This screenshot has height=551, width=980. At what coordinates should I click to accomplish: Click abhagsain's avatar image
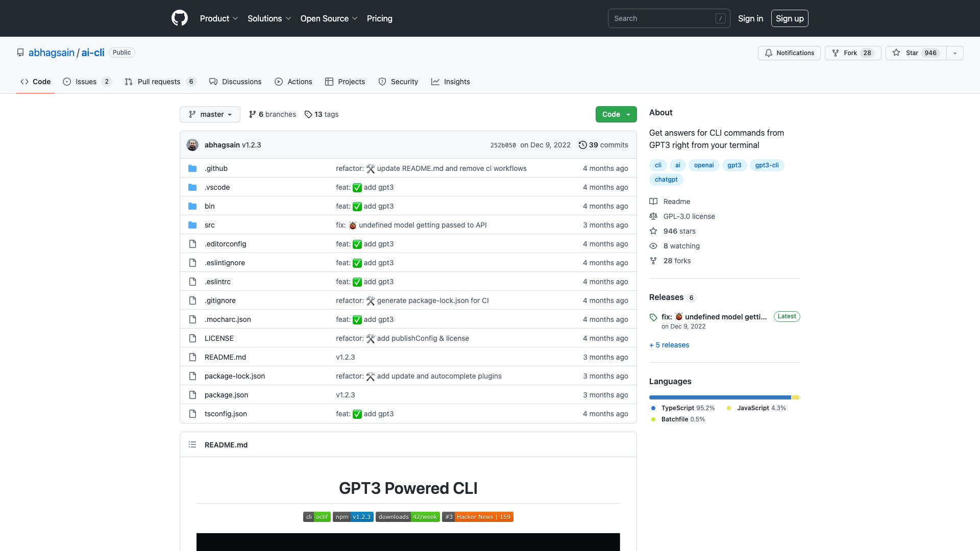click(x=192, y=145)
